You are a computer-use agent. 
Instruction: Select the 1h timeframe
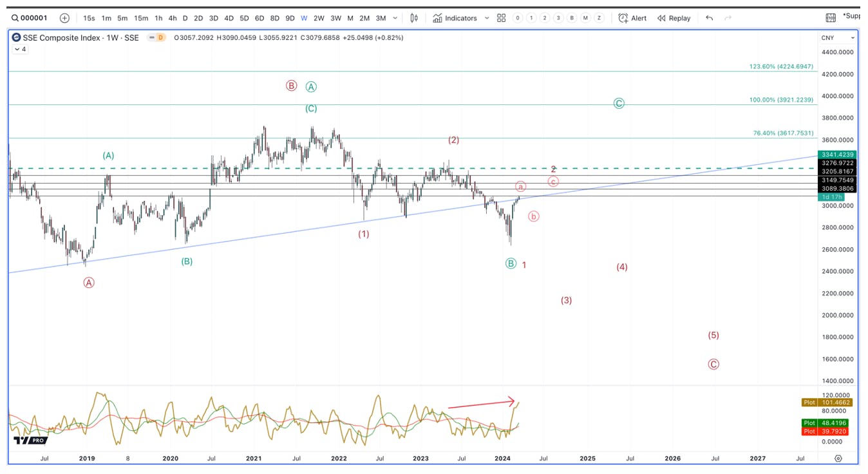tap(158, 18)
